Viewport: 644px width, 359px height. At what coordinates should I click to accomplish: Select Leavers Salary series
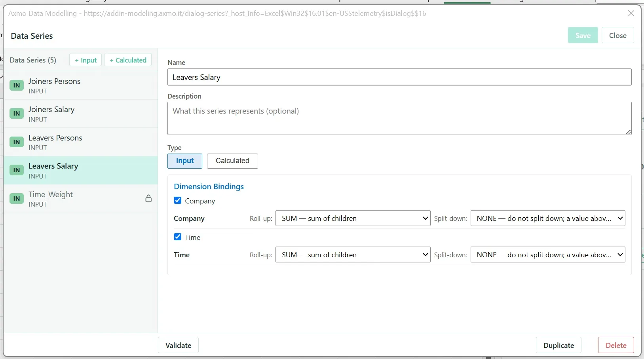click(x=81, y=170)
